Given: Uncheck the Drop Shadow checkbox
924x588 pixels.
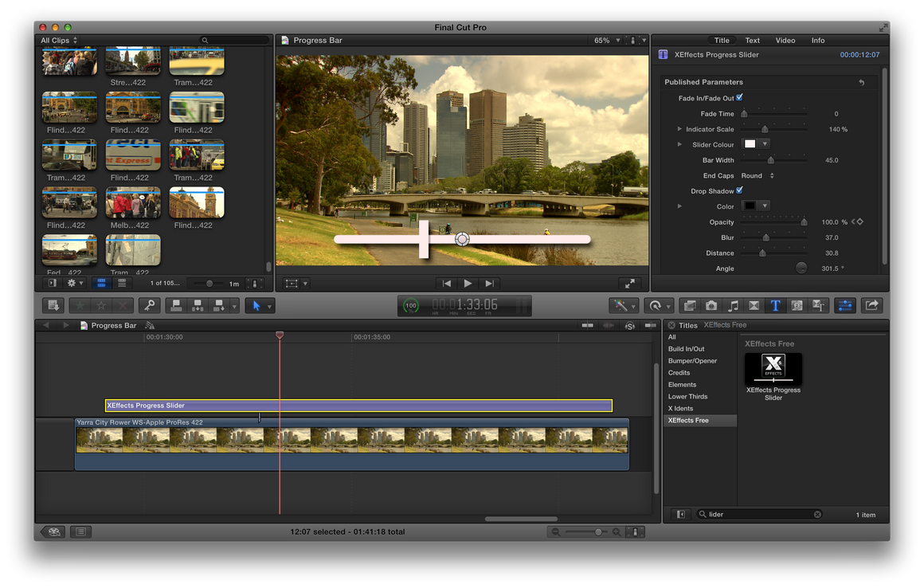Looking at the screenshot, I should (740, 191).
